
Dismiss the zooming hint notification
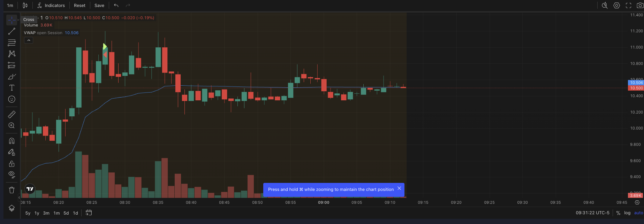pos(399,188)
